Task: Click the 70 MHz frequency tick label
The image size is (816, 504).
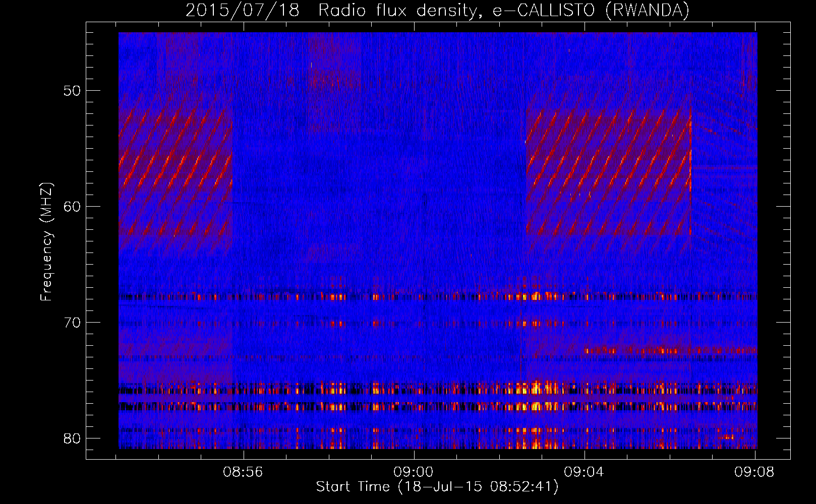Action: 72,323
